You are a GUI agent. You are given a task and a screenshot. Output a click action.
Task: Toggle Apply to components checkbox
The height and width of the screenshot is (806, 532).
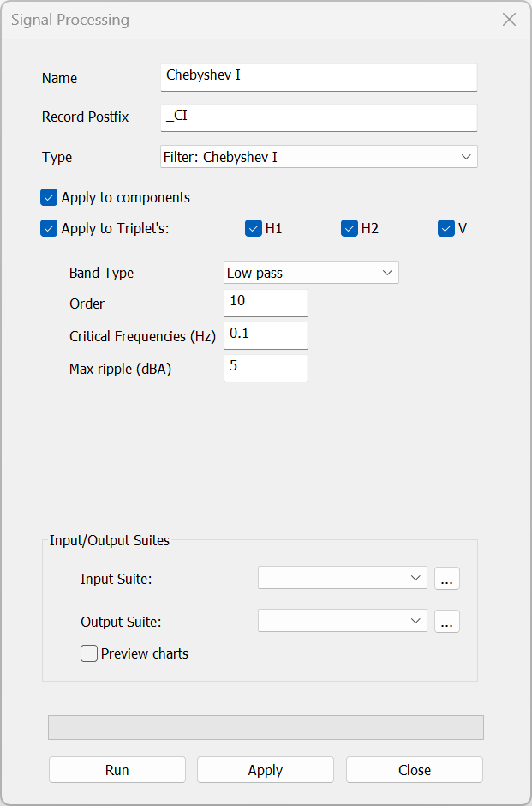click(49, 197)
